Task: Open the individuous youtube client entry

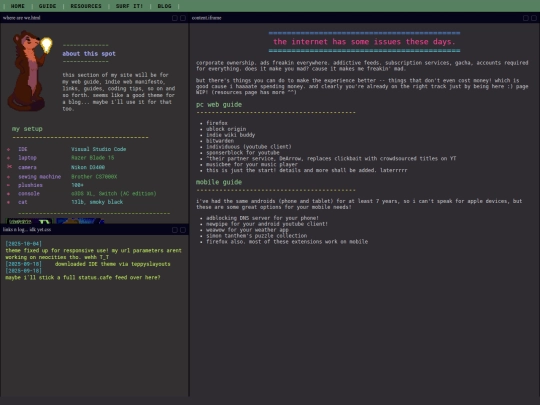Action: coord(249,146)
